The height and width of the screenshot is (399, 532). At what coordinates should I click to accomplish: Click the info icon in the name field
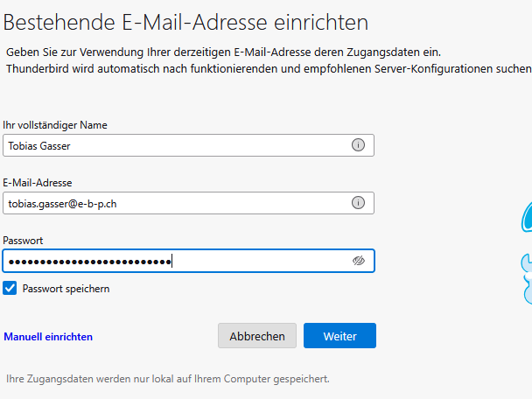(x=358, y=145)
